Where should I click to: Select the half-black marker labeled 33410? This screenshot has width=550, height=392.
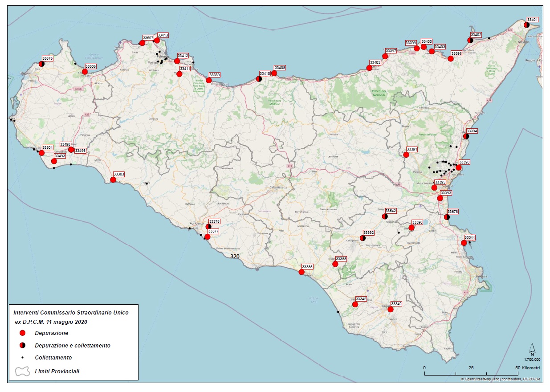tap(259, 79)
